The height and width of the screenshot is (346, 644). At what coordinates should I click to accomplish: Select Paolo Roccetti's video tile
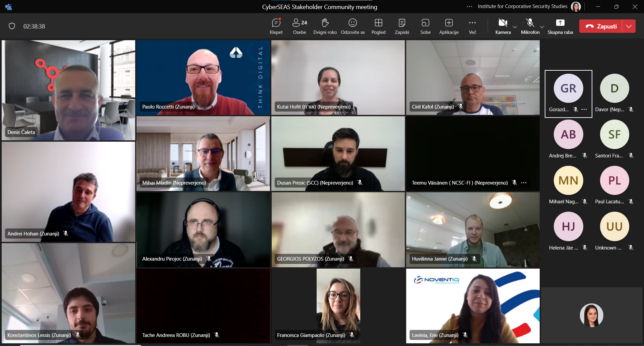tap(203, 77)
